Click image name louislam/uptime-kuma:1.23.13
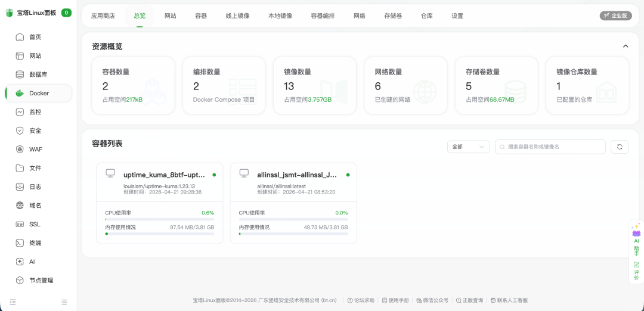 (159, 186)
